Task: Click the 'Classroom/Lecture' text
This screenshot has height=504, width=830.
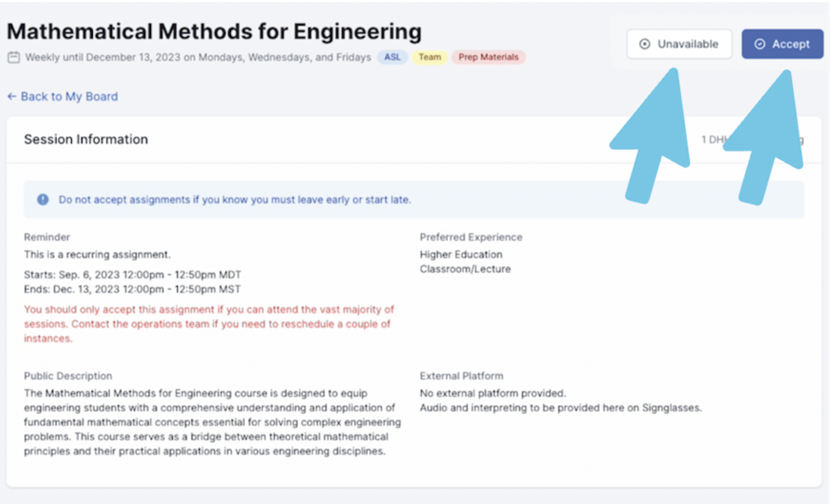Action: [x=465, y=269]
